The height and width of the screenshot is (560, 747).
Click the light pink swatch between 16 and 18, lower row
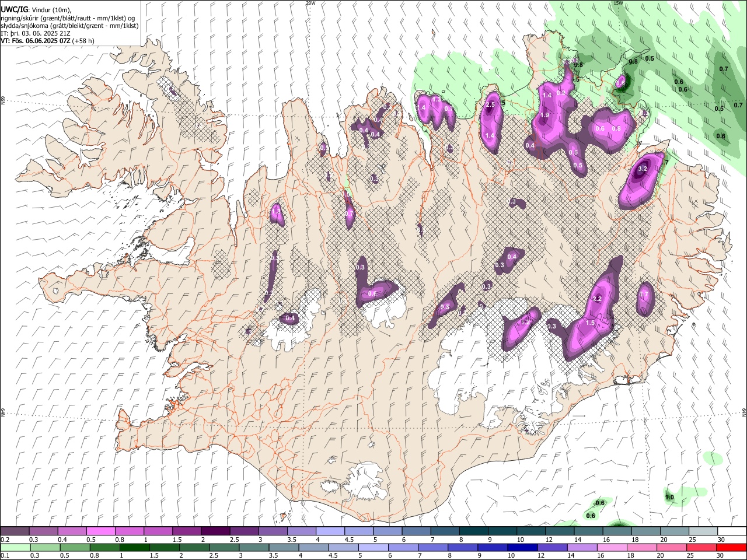click(x=612, y=547)
